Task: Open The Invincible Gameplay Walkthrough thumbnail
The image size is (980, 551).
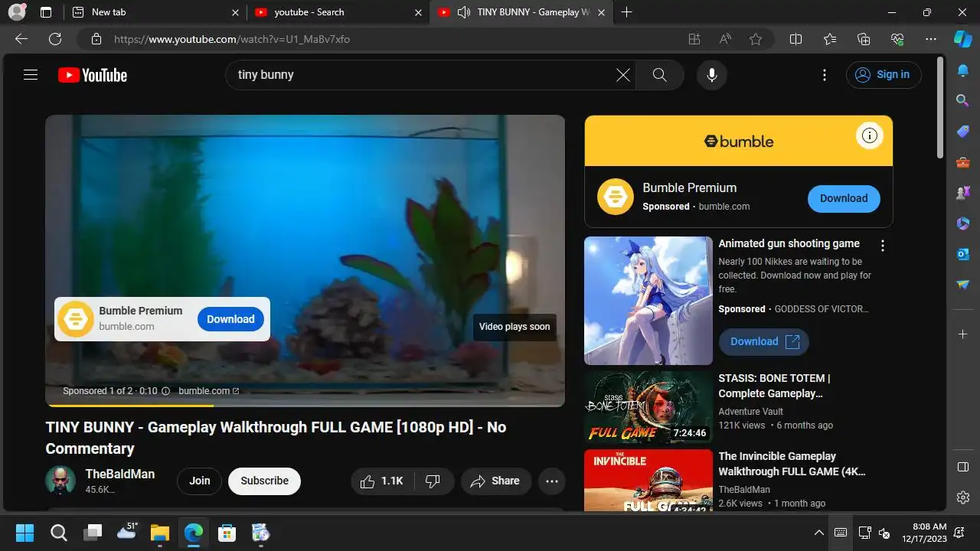Action: tap(648, 480)
